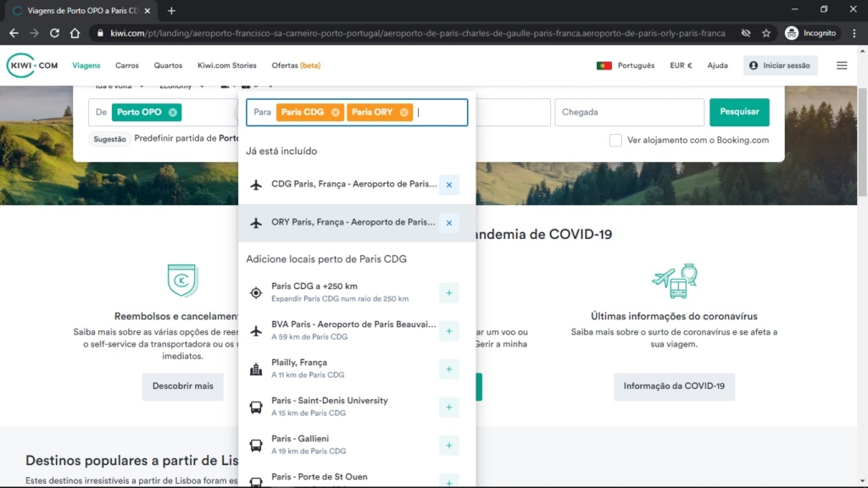Screen dimensions: 868x488
Task: Click the Chegada date field
Action: click(x=630, y=113)
